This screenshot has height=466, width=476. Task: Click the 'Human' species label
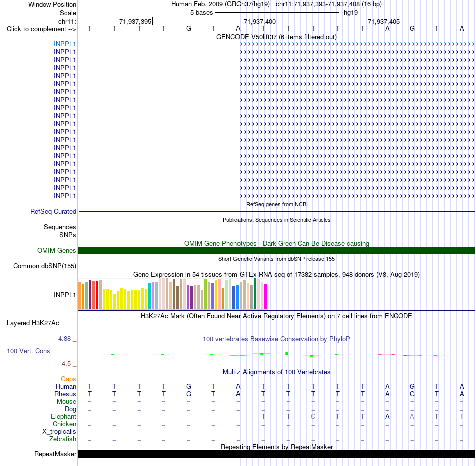(66, 386)
